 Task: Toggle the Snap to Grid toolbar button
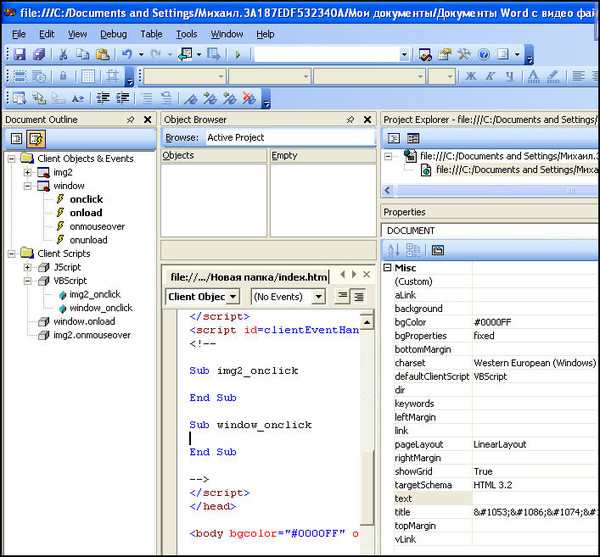click(112, 76)
